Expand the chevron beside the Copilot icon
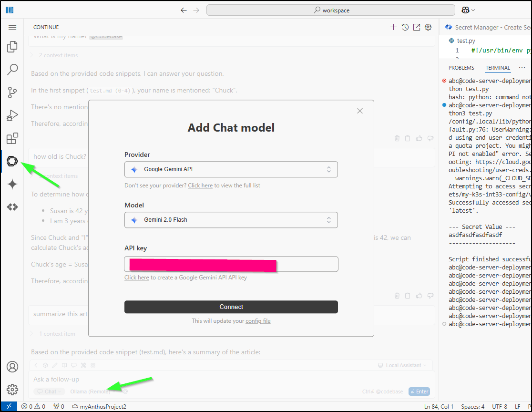532x412 pixels. coord(473,10)
